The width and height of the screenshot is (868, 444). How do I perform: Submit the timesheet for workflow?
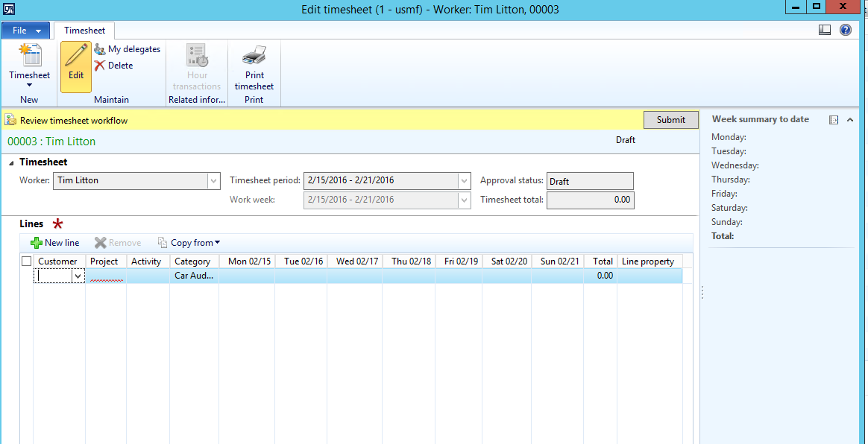point(670,120)
